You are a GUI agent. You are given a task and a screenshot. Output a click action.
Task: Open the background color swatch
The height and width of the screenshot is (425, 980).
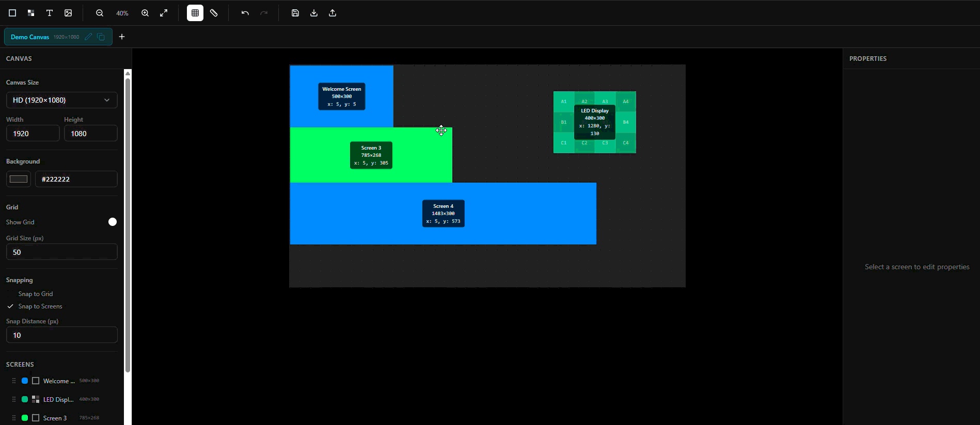click(x=19, y=179)
